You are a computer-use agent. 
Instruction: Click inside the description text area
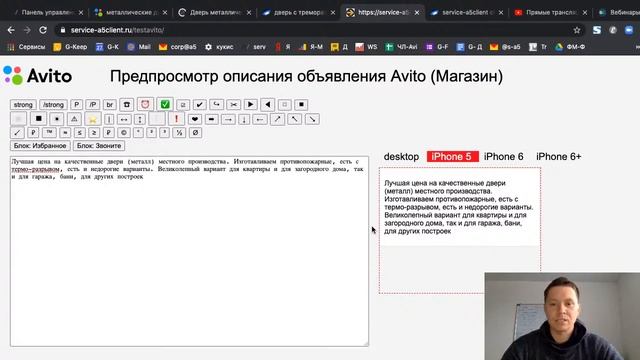click(x=189, y=251)
